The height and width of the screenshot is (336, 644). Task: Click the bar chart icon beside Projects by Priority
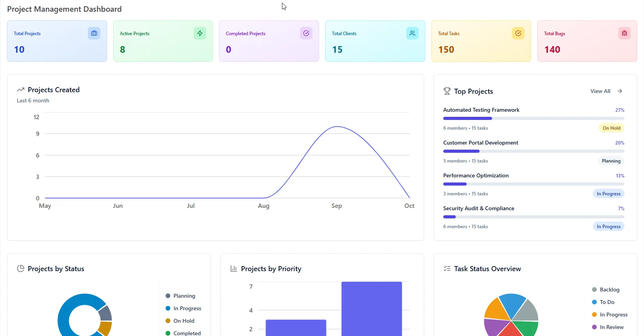tap(234, 268)
